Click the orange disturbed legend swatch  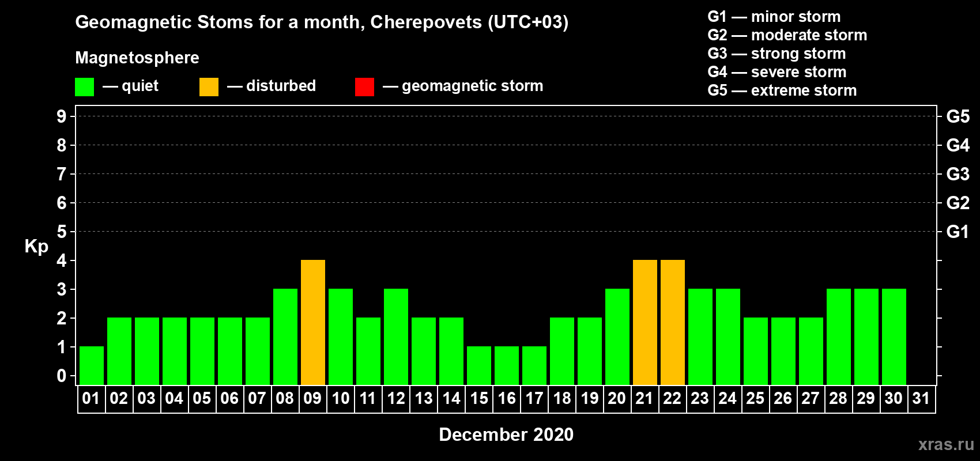pyautogui.click(x=209, y=87)
